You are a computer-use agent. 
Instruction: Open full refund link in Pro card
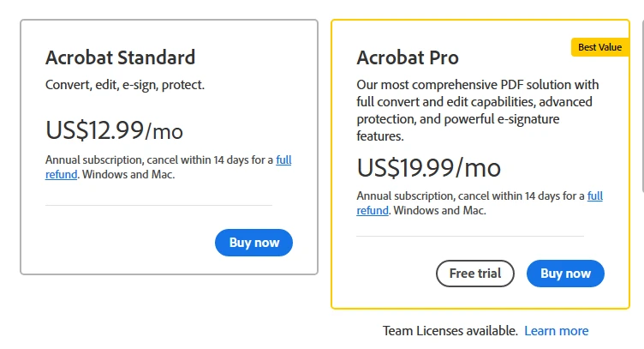click(x=594, y=196)
